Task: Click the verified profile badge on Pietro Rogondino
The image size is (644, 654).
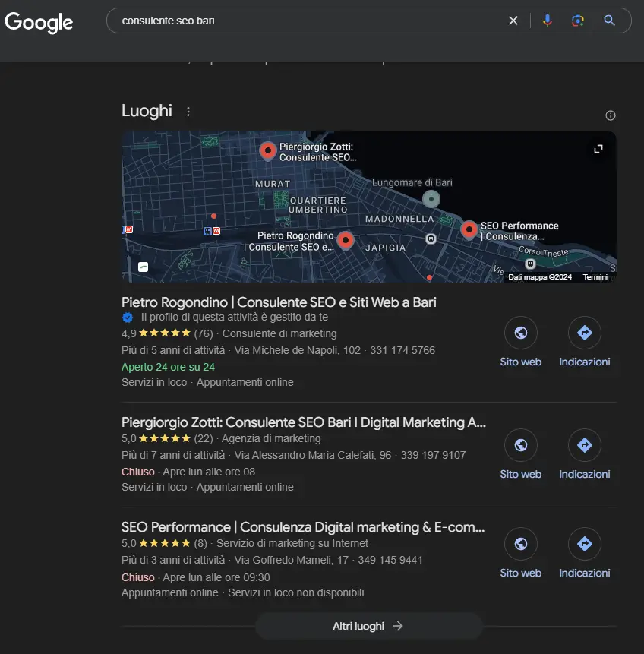Action: 126,318
